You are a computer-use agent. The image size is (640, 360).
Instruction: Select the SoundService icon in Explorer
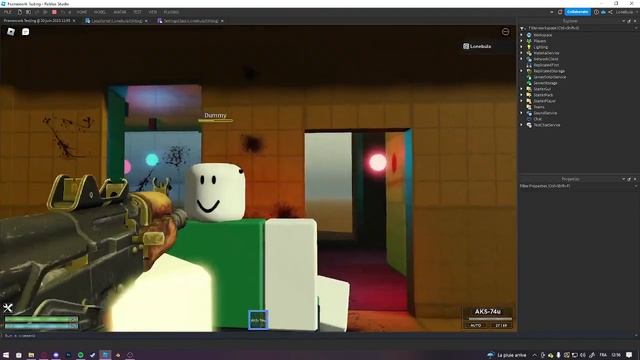529,113
